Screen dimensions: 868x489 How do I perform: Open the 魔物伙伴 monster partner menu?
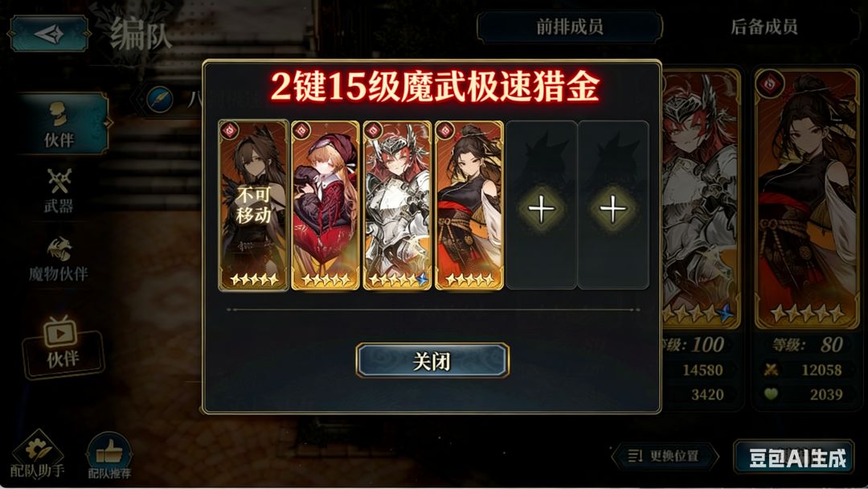[59, 259]
